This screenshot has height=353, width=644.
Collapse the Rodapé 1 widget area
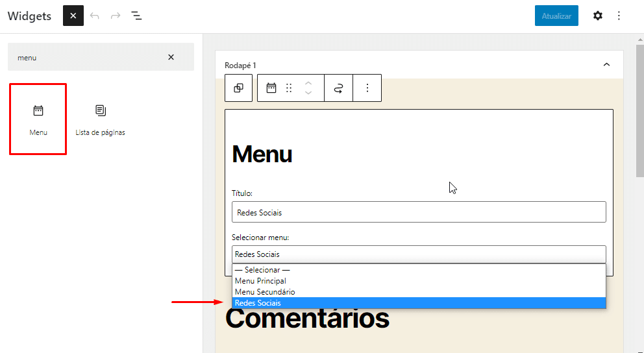[x=606, y=65]
